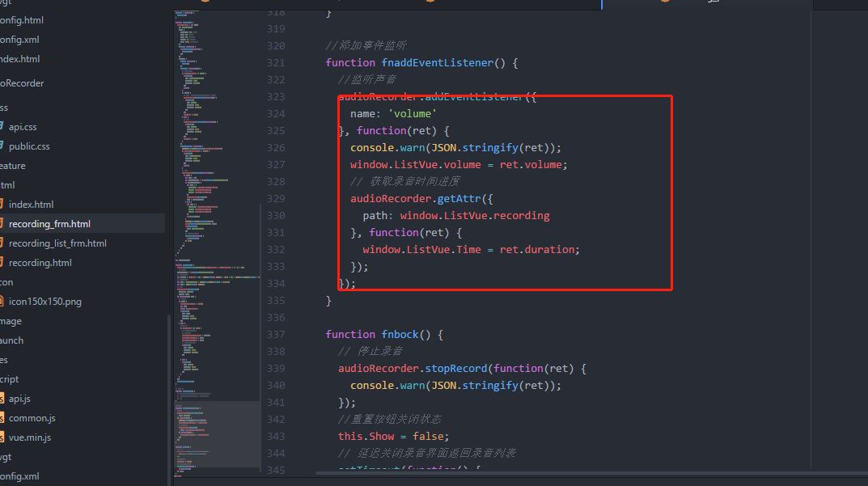Click the common.js file icon
Screen dimensions: 868x486
(2, 418)
